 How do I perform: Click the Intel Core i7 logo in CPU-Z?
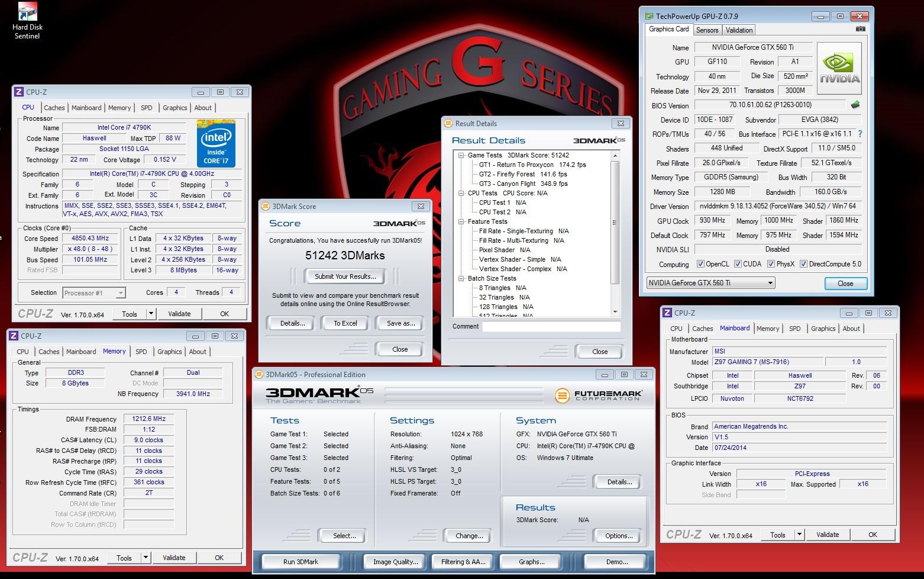[216, 144]
